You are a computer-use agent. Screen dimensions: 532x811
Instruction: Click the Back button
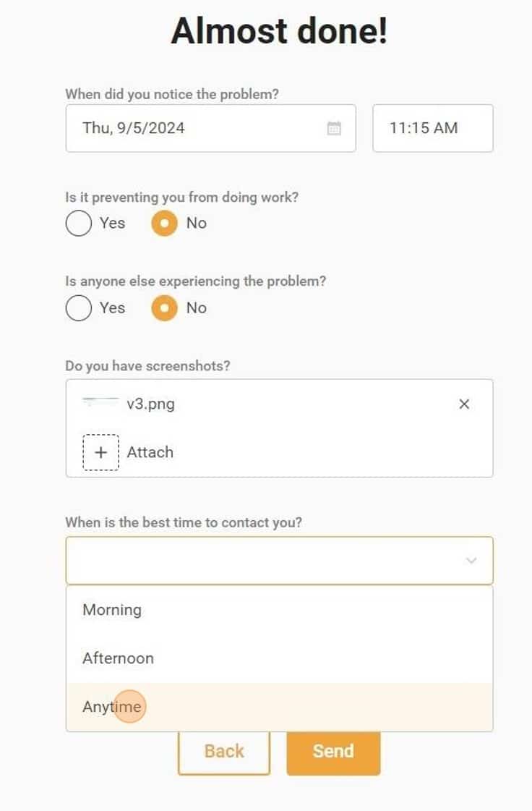224,751
